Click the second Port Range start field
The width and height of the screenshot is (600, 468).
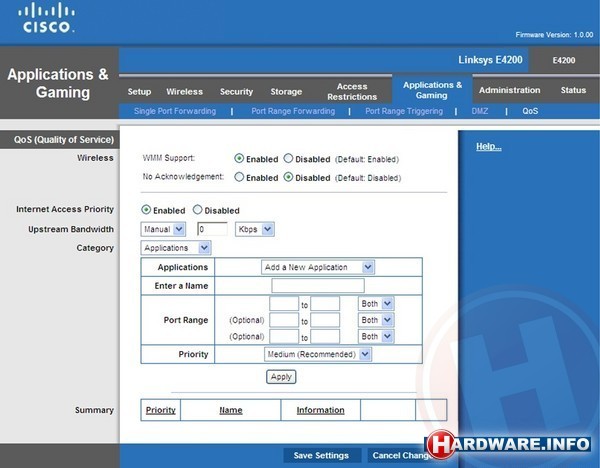click(284, 320)
